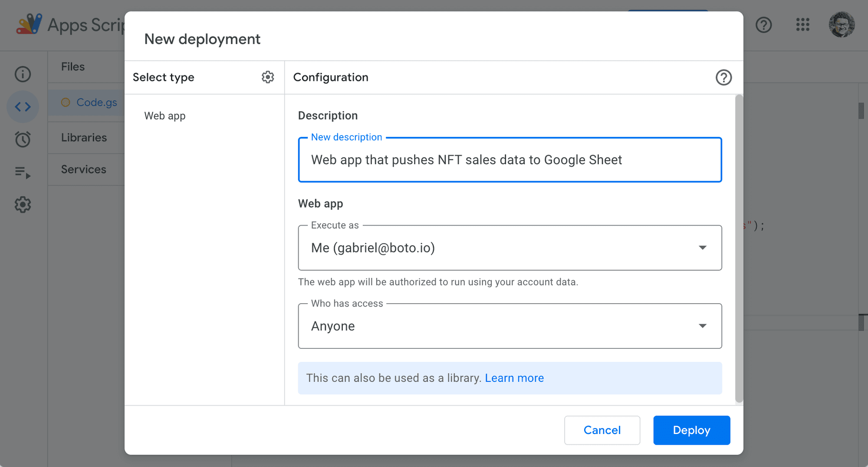The height and width of the screenshot is (467, 868).
Task: Open the Learn more link
Action: (514, 378)
